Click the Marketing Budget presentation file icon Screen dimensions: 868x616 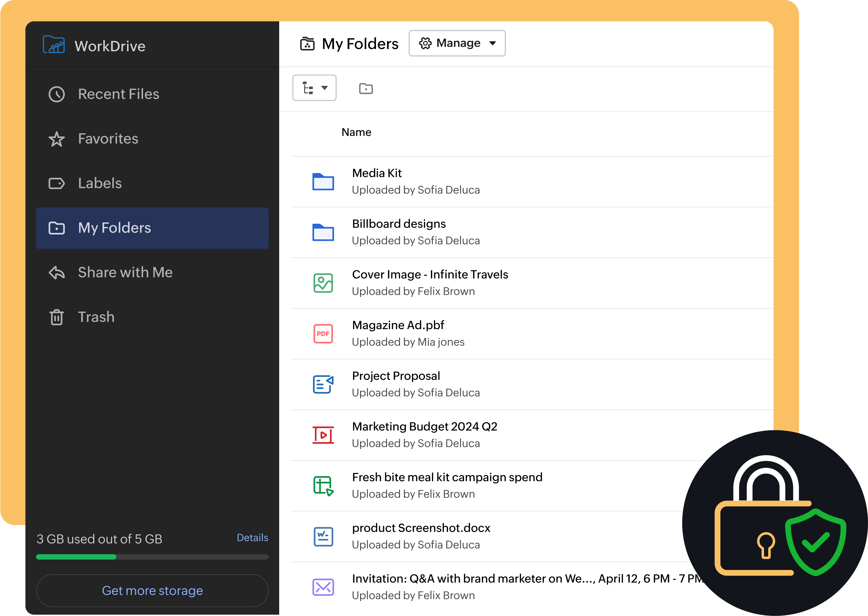point(323,435)
